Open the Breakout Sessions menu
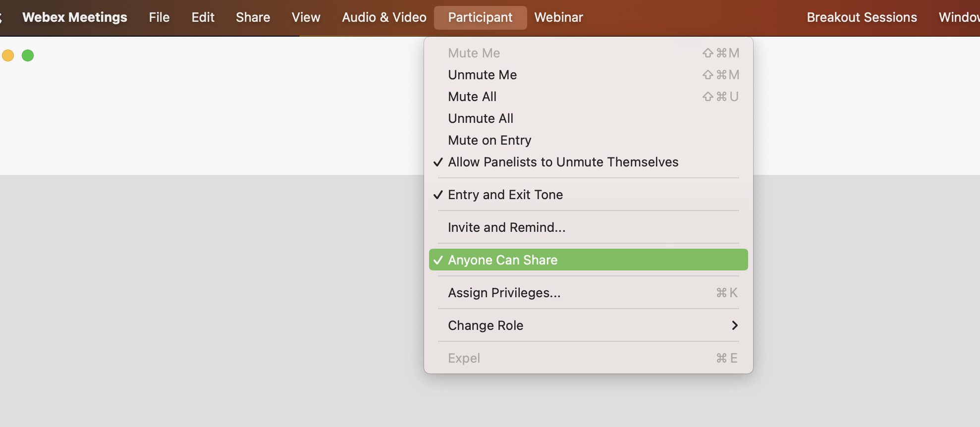This screenshot has width=980, height=427. point(862,17)
